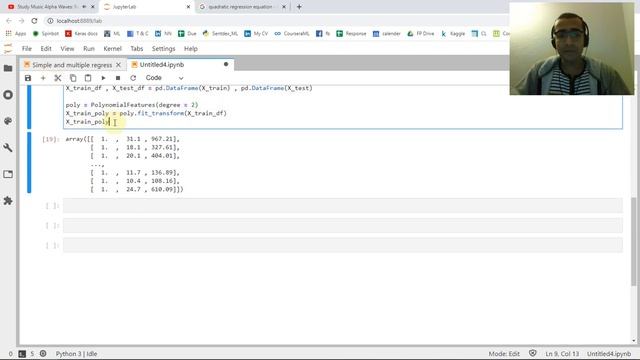This screenshot has width=640, height=360.
Task: Open the Edit menu
Action: (x=46, y=49)
